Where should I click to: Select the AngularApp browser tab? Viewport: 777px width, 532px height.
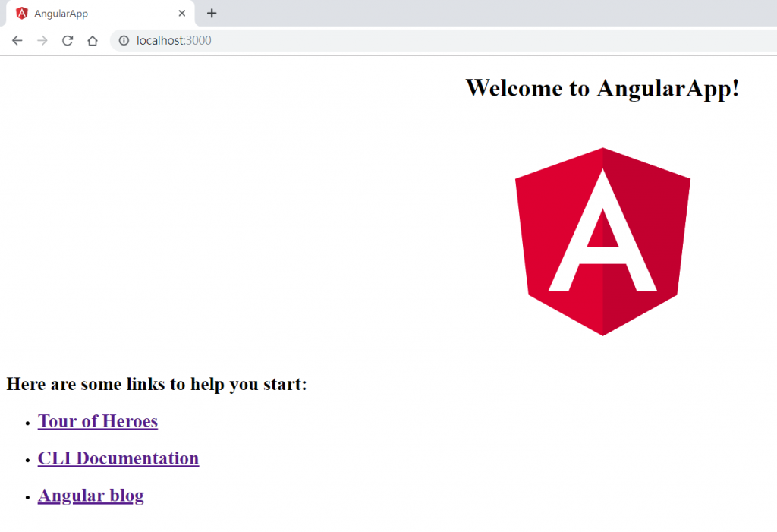pos(100,14)
